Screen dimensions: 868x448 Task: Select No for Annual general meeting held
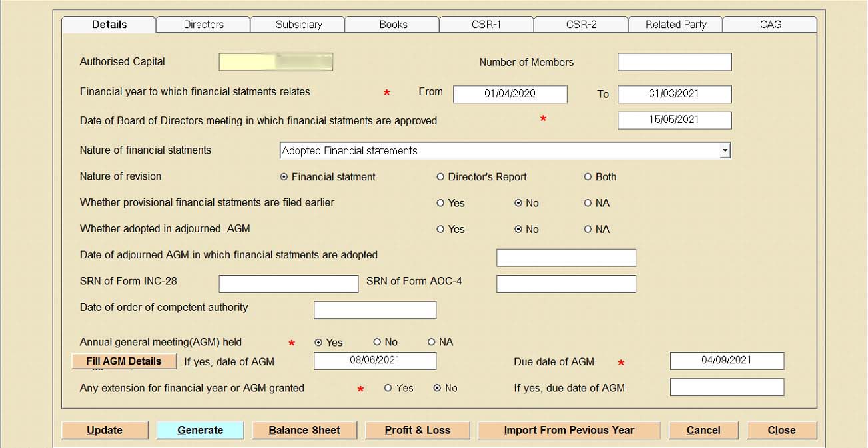coord(377,342)
